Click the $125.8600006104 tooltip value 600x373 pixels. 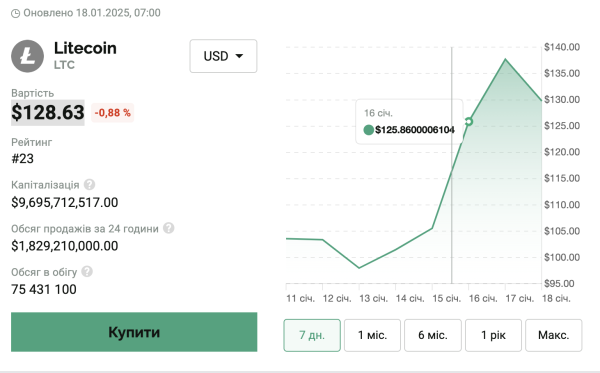415,130
